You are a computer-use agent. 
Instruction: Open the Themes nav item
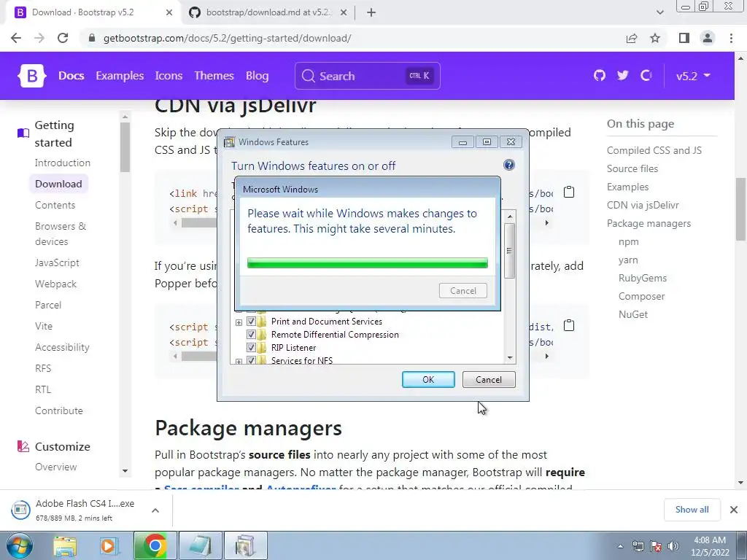pyautogui.click(x=214, y=76)
